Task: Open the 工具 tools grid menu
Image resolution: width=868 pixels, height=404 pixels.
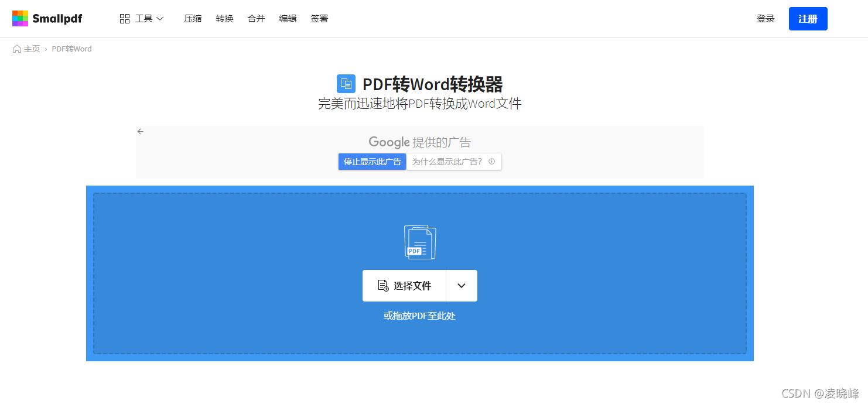Action: (142, 19)
